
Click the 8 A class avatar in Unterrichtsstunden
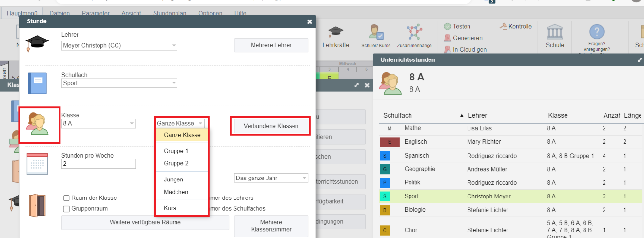pyautogui.click(x=391, y=83)
